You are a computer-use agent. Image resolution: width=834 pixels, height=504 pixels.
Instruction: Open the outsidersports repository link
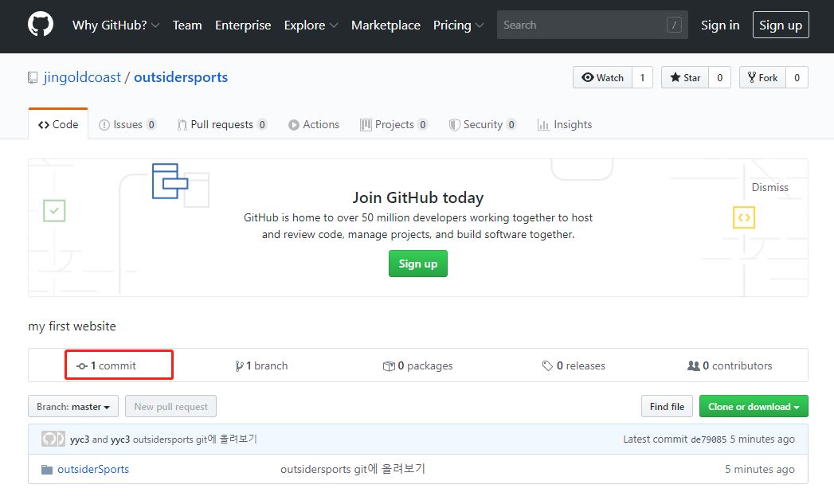pyautogui.click(x=181, y=77)
